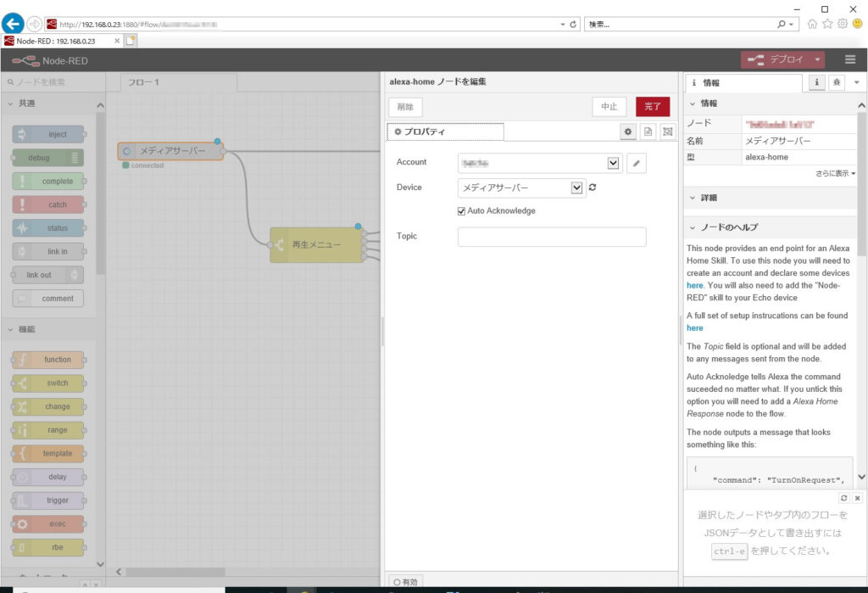Pick the change node from the palette

[x=48, y=407]
